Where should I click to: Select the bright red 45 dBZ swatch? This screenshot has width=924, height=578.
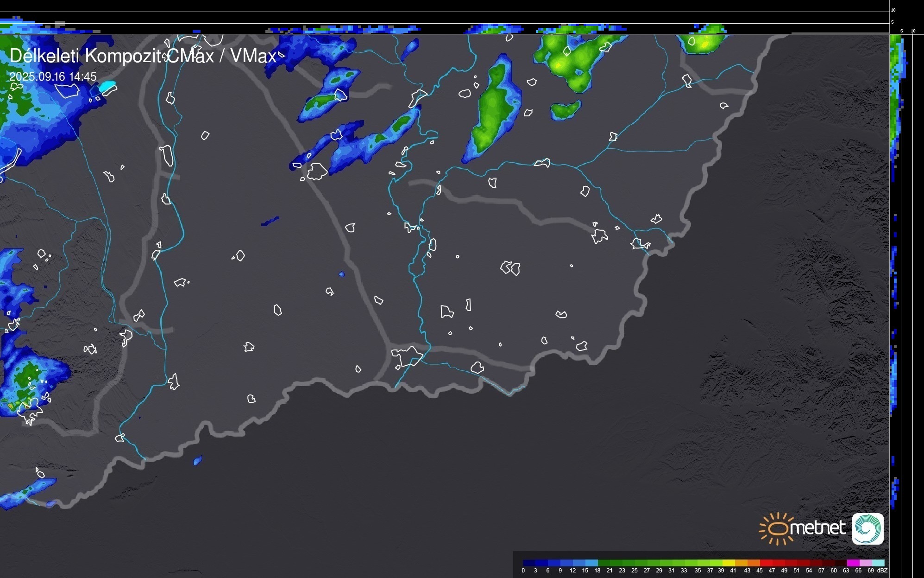point(766,563)
